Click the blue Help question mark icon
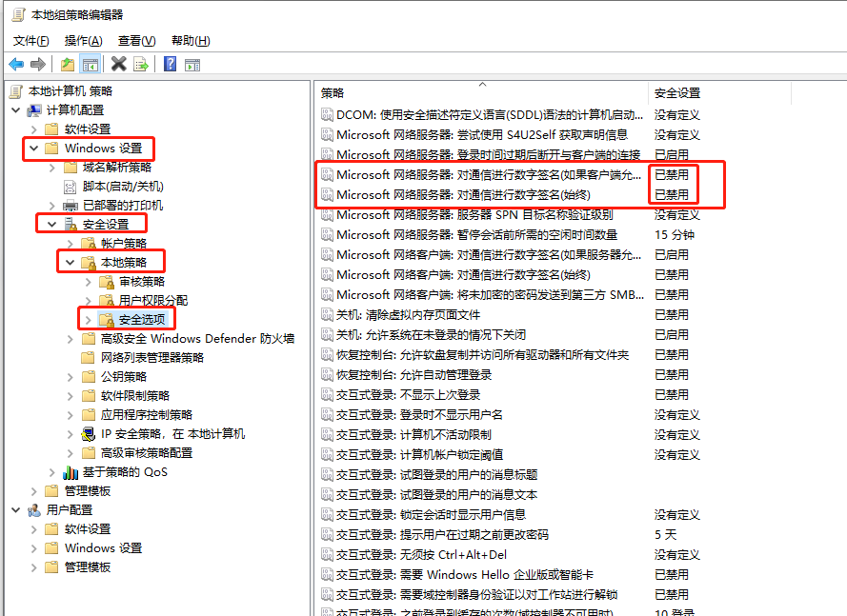847x616 pixels. pyautogui.click(x=170, y=64)
